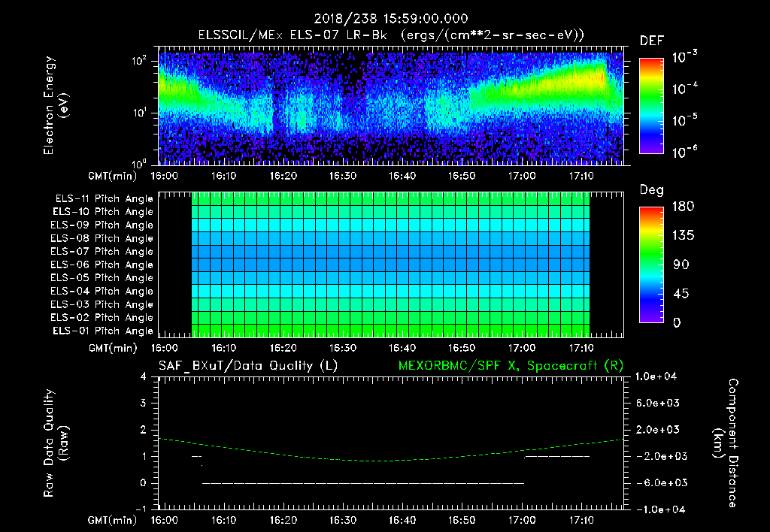Click the 90 degree scale value
770x532 pixels.
pyautogui.click(x=681, y=264)
